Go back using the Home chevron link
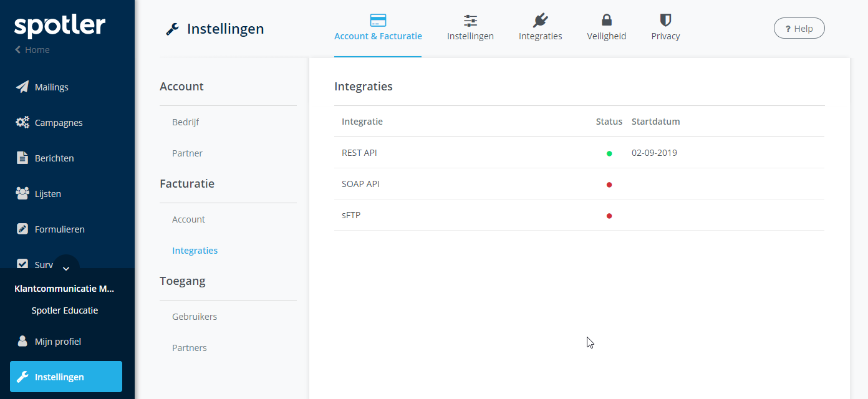868x399 pixels. coord(32,50)
